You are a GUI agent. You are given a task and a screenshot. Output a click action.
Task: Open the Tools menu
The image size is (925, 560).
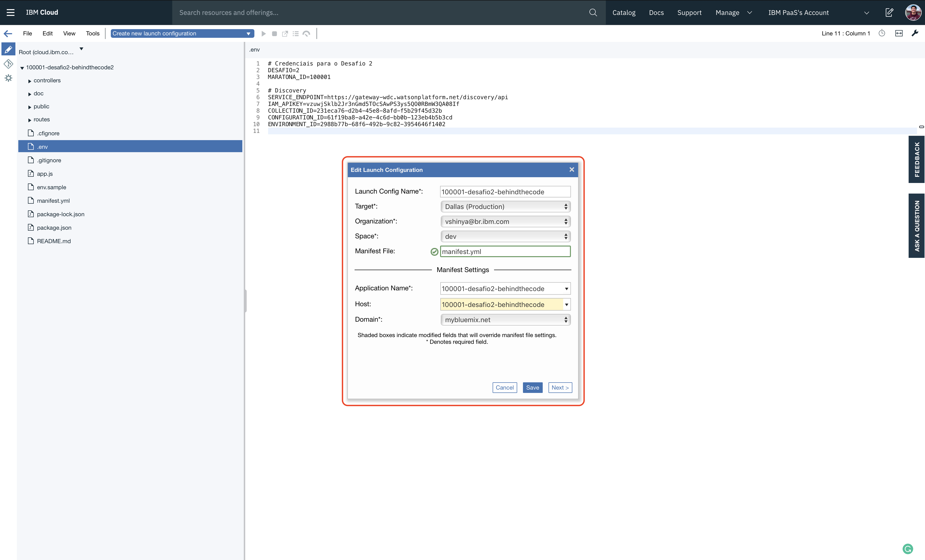coord(92,33)
